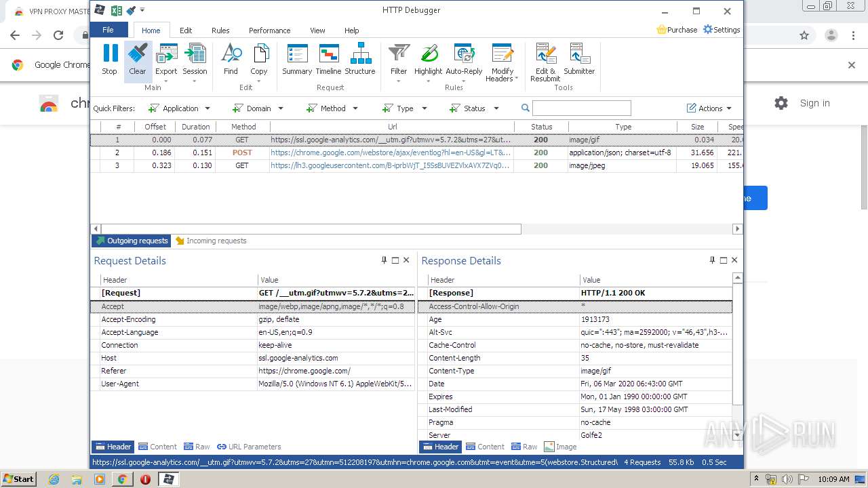Click the quick filter search magnifier icon
The width and height of the screenshot is (868, 488).
coord(526,108)
